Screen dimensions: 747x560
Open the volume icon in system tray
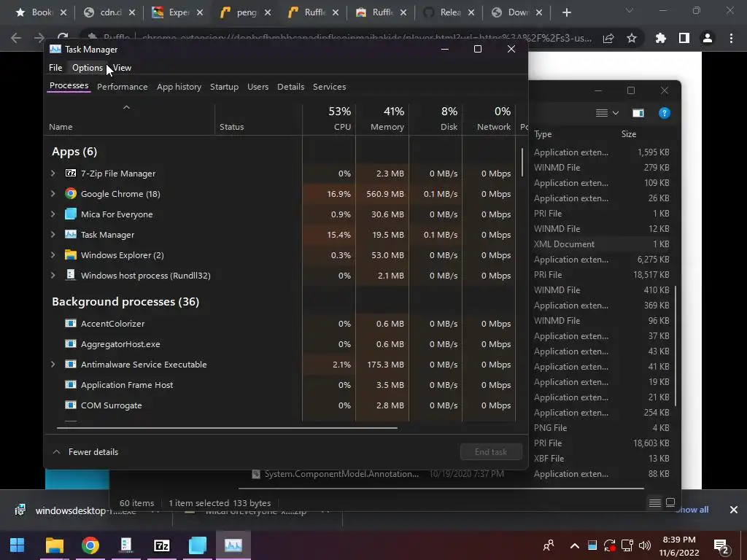[645, 545]
